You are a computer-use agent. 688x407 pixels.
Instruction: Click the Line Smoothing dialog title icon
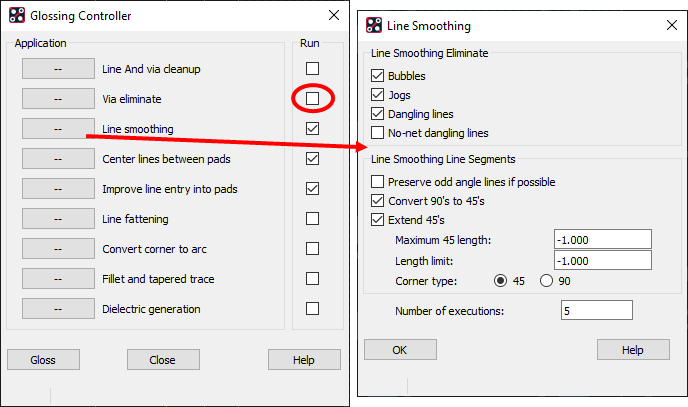[x=374, y=25]
